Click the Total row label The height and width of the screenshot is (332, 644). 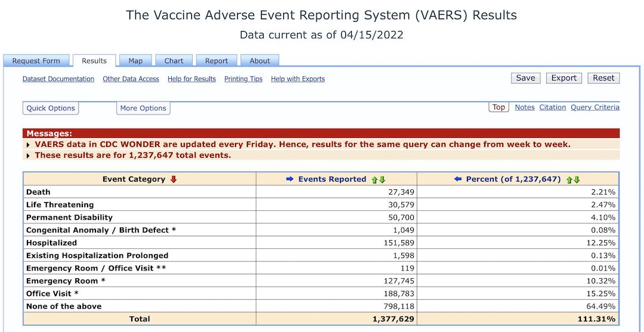140,319
